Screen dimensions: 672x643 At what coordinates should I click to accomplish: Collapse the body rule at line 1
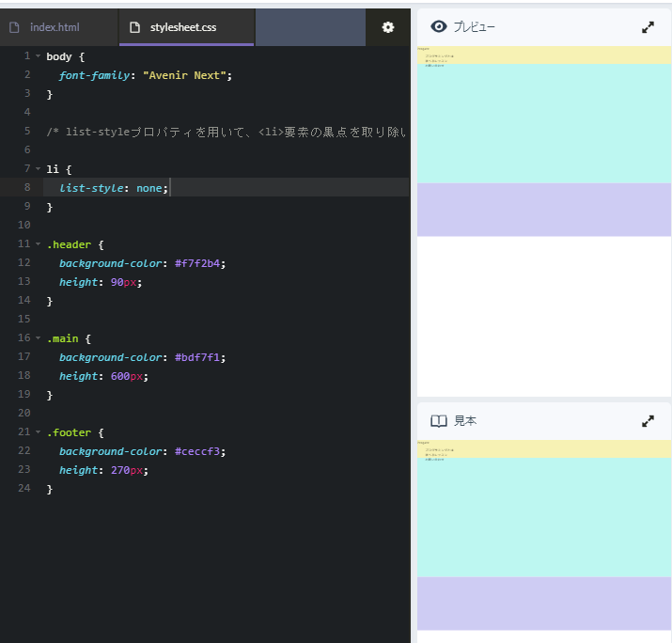[x=39, y=56]
